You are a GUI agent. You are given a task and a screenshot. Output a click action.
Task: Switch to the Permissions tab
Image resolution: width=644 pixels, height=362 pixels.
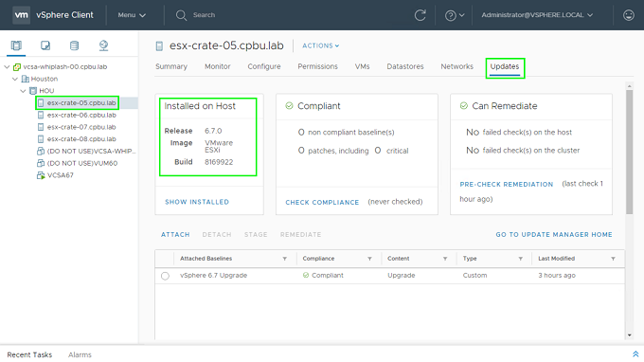coord(318,66)
